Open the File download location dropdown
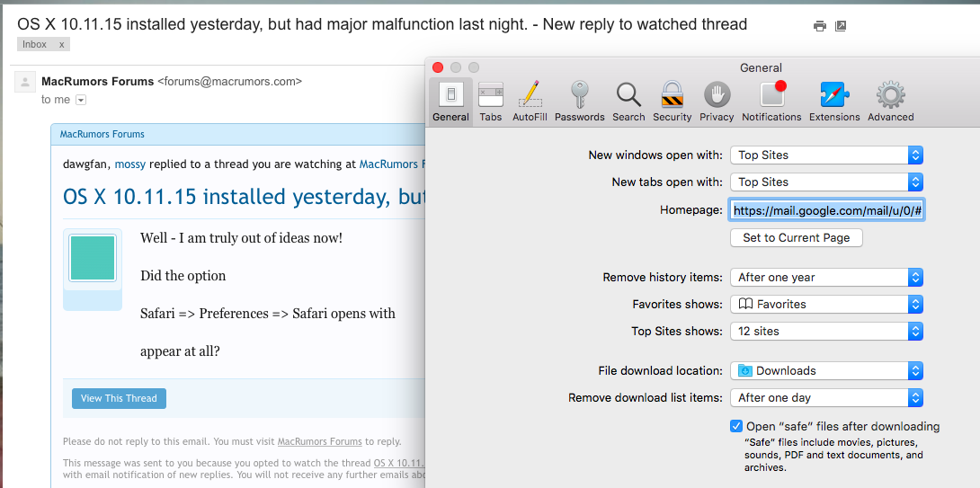 point(826,370)
